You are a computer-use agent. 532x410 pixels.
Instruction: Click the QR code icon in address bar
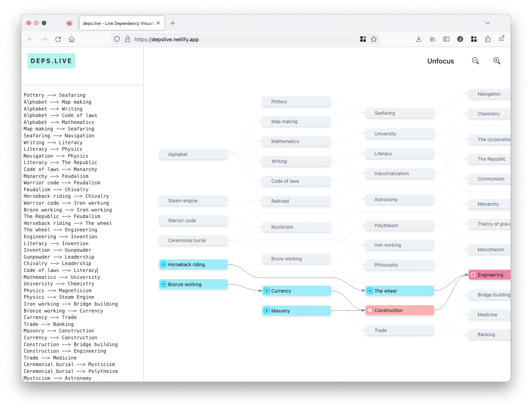pyautogui.click(x=363, y=39)
